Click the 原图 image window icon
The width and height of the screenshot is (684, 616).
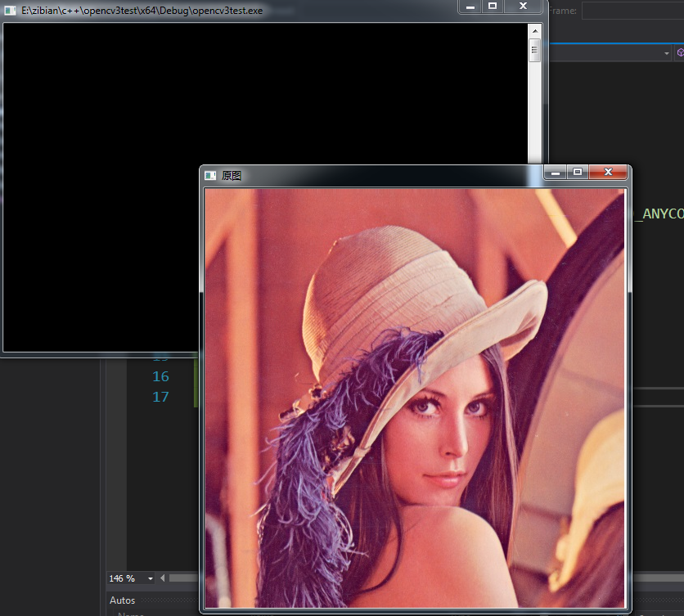(210, 175)
